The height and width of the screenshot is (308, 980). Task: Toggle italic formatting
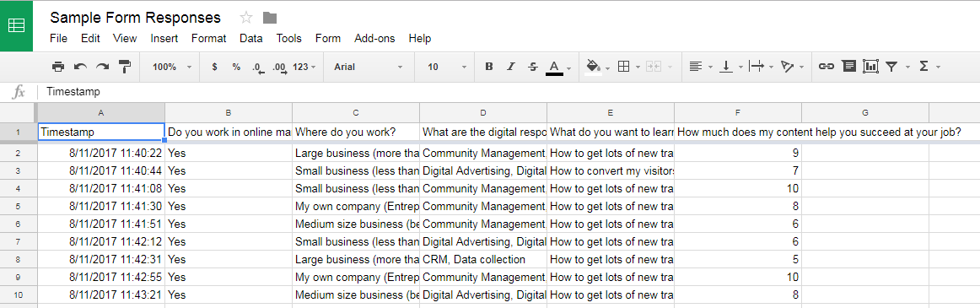[510, 67]
